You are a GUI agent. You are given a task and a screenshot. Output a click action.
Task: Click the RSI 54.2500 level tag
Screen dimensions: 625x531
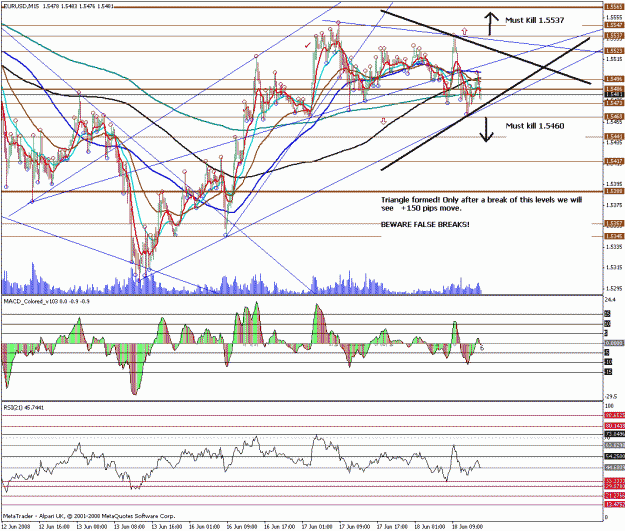point(614,456)
